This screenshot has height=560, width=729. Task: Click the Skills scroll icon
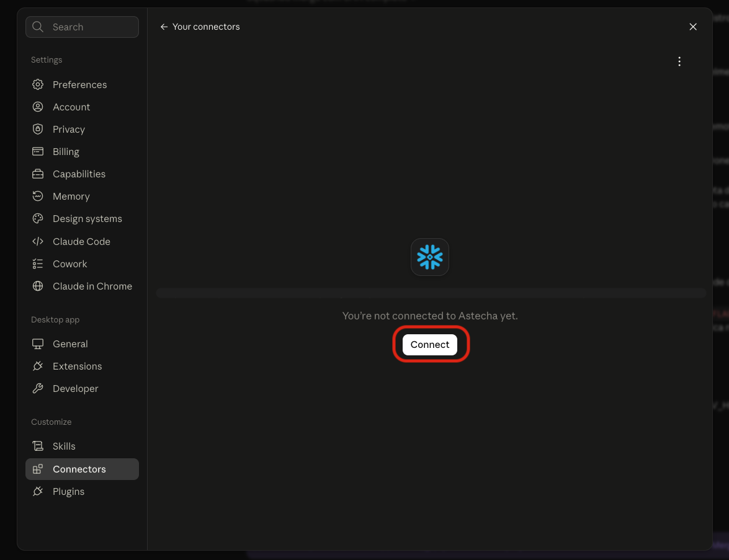(x=38, y=446)
